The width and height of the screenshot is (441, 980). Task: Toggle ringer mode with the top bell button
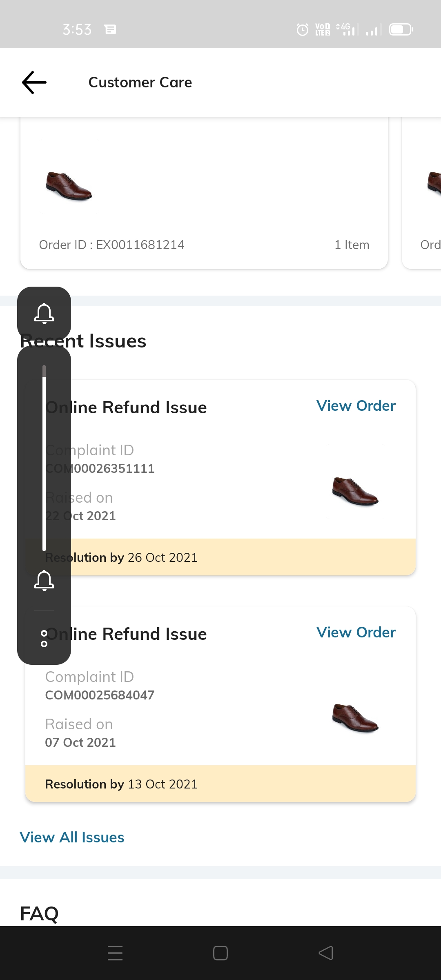(x=44, y=313)
